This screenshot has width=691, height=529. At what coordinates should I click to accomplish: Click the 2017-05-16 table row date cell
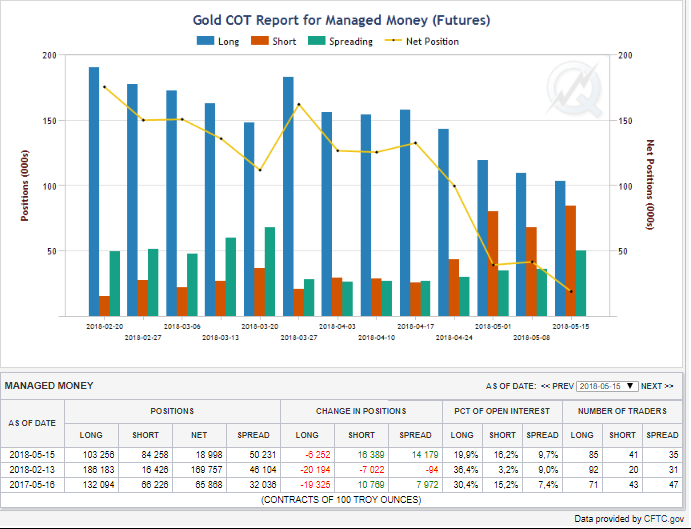click(x=32, y=484)
